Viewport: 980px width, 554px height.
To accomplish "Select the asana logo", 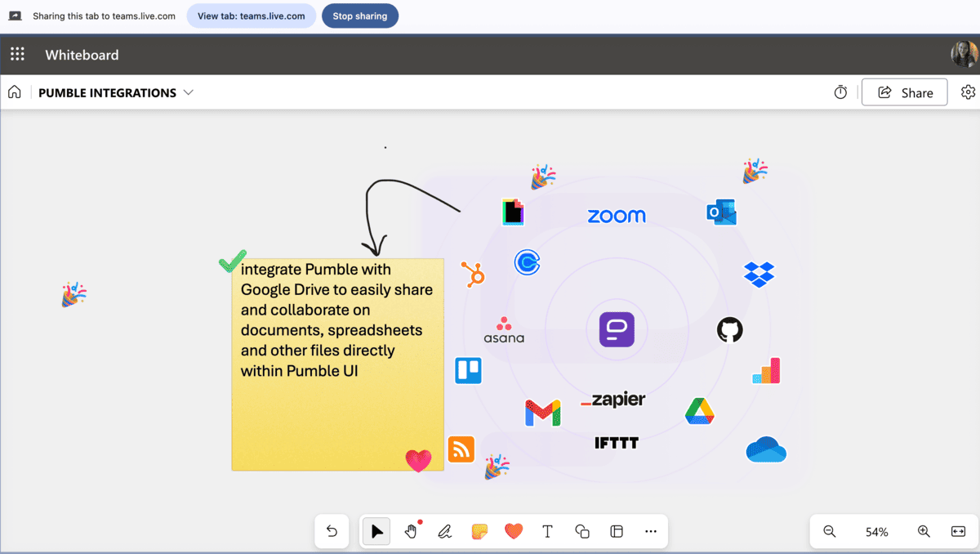I will coord(504,329).
